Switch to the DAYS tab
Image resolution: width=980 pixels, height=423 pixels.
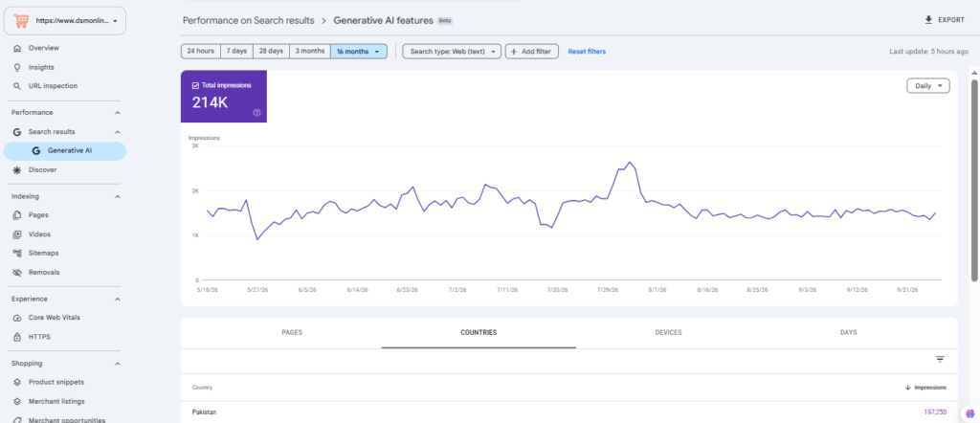(x=848, y=332)
